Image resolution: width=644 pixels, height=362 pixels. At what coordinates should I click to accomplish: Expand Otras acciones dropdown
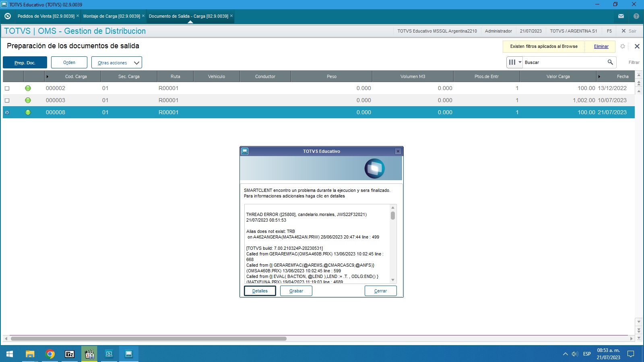click(117, 62)
